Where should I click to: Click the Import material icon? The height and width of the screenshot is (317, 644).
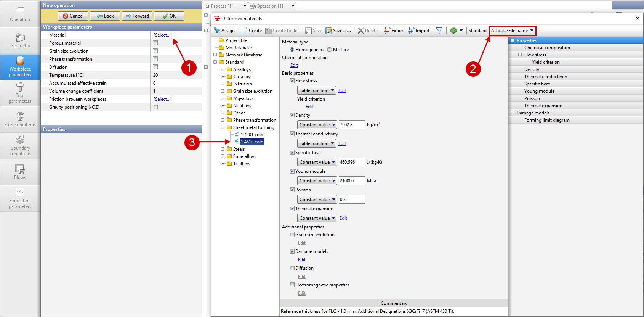click(x=412, y=31)
